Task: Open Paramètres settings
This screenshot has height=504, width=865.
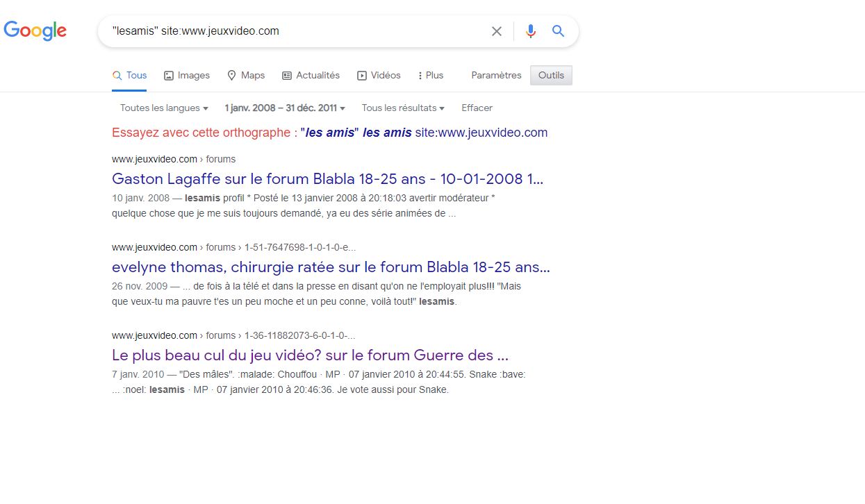Action: pos(496,75)
